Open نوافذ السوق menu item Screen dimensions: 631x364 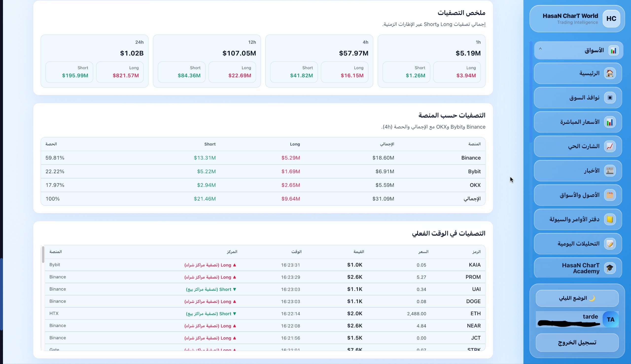tap(578, 98)
